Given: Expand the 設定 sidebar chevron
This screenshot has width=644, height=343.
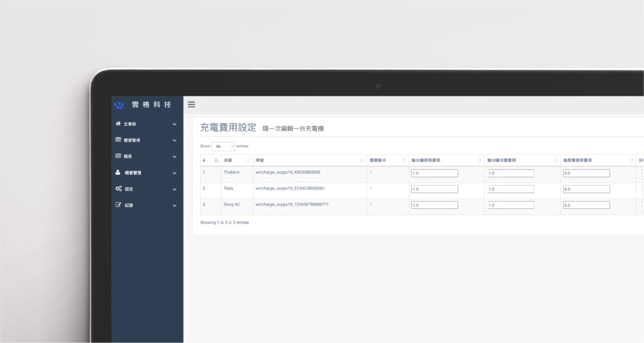Looking at the screenshot, I should tap(174, 189).
